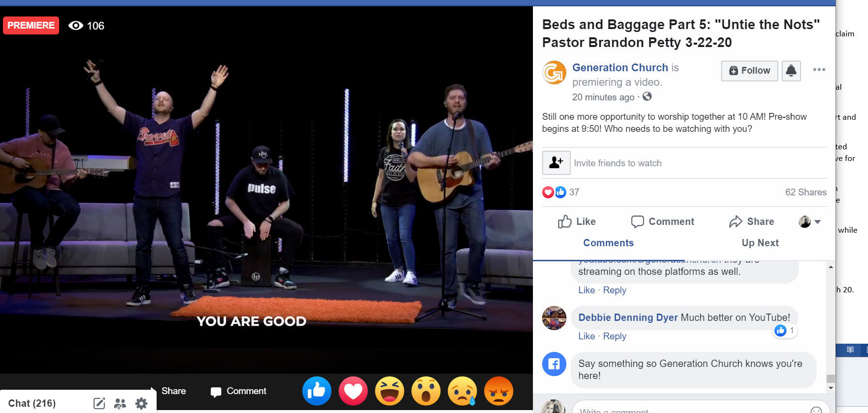Open the Chat (216) panel

pyautogui.click(x=32, y=403)
